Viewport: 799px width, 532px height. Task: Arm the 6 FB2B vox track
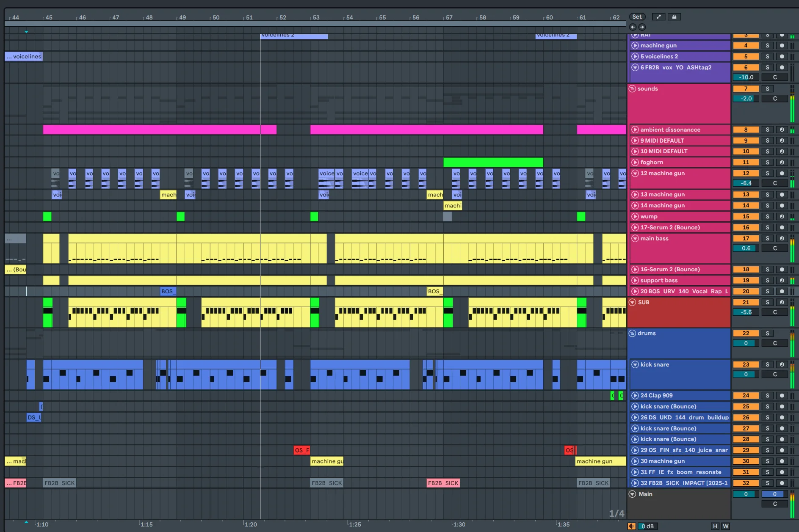point(782,68)
